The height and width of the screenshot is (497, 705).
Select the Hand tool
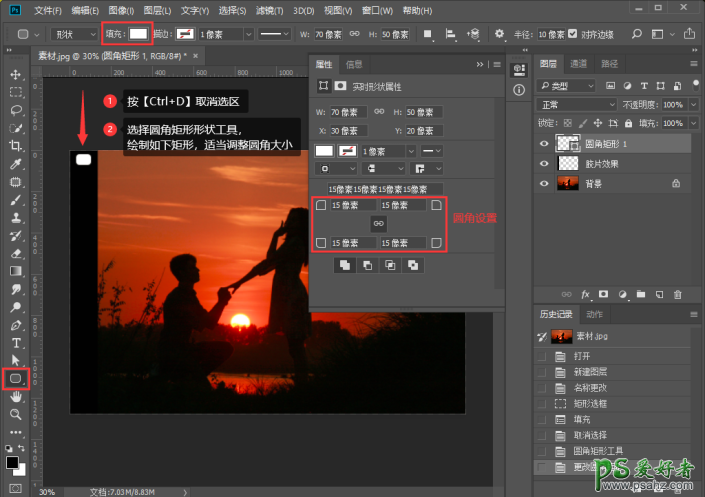tap(16, 397)
